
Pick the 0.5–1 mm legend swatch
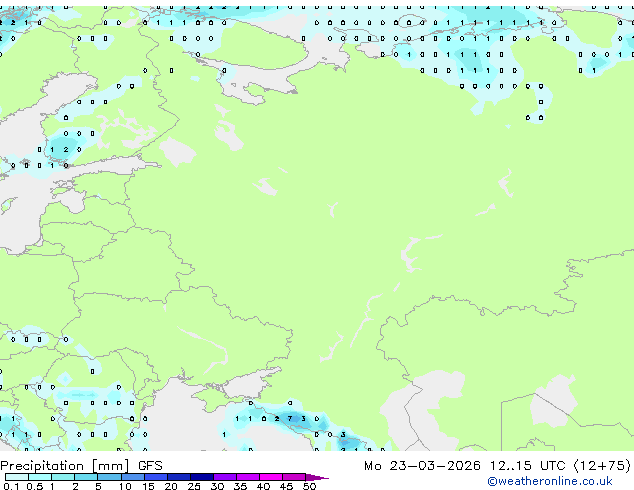pos(40,477)
